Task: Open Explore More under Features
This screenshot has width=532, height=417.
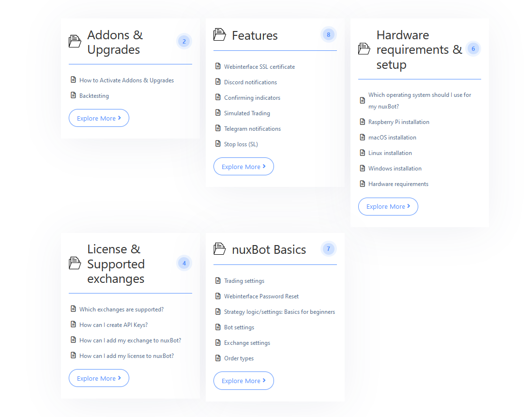Action: [243, 167]
